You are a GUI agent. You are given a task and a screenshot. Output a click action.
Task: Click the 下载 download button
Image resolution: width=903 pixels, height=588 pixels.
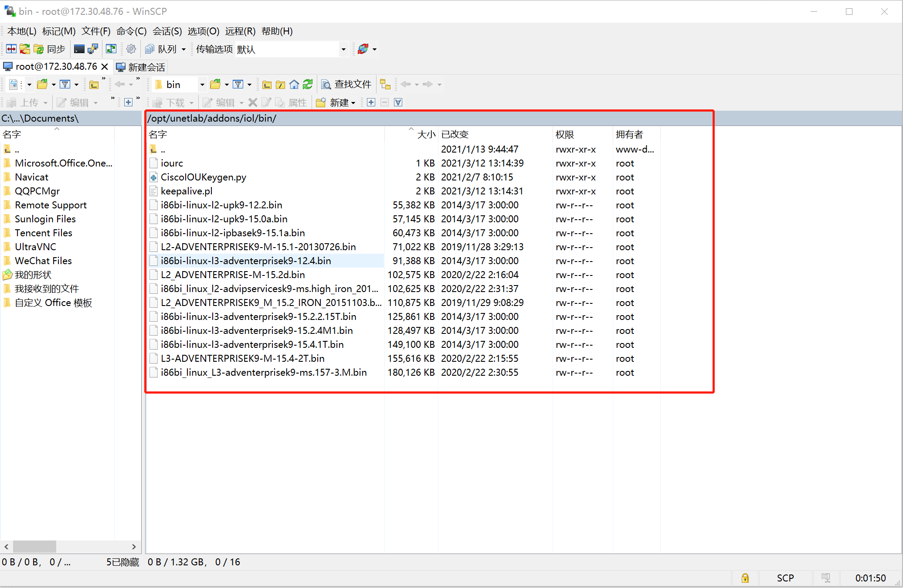pyautogui.click(x=170, y=102)
